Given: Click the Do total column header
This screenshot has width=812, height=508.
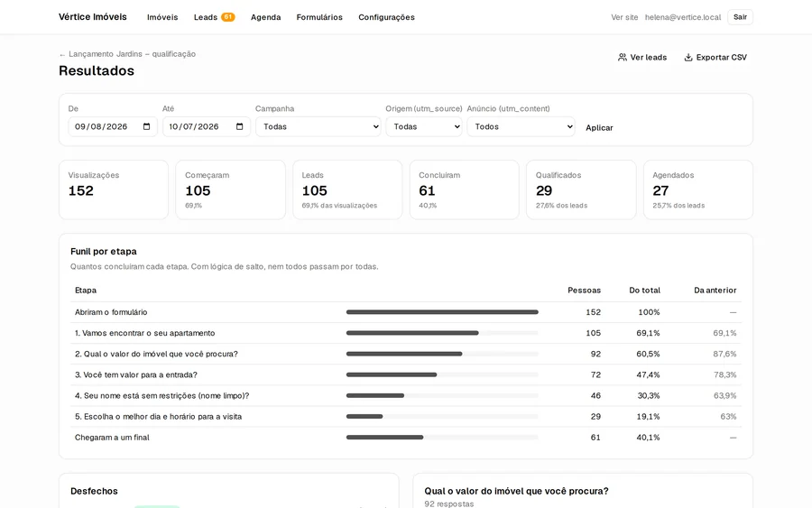Looking at the screenshot, I should pos(645,291).
